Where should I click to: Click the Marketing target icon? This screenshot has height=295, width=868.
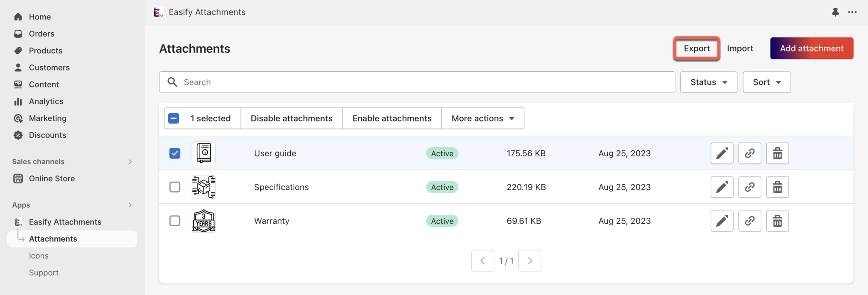coord(18,118)
